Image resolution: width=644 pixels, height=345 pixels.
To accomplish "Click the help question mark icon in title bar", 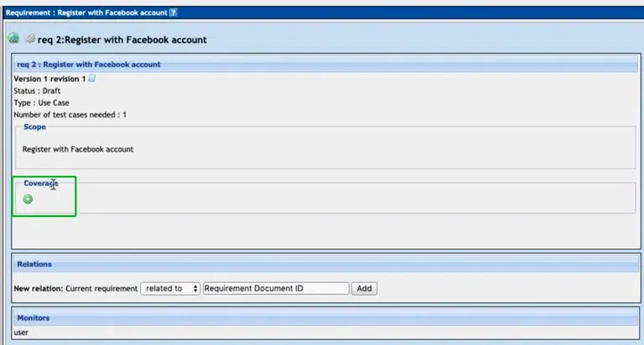I will tap(174, 13).
